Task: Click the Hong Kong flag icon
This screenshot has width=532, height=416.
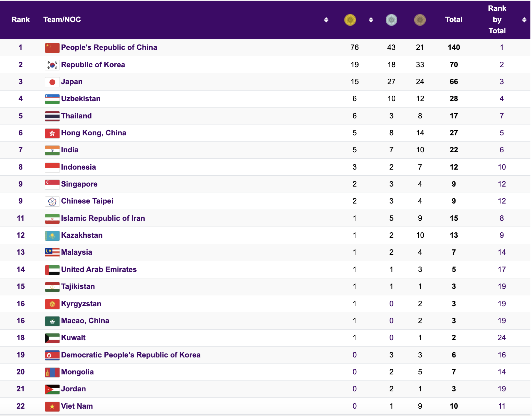Action: click(52, 133)
